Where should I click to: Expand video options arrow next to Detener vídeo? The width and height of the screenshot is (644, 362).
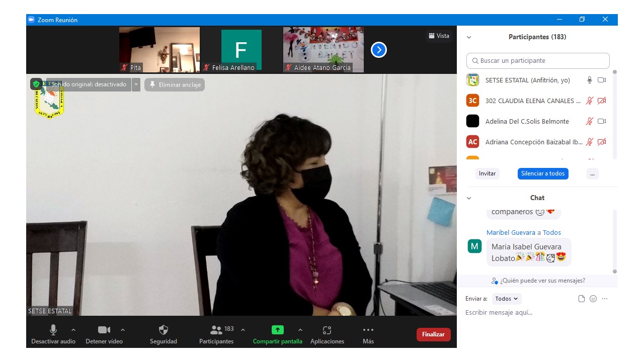(x=123, y=330)
